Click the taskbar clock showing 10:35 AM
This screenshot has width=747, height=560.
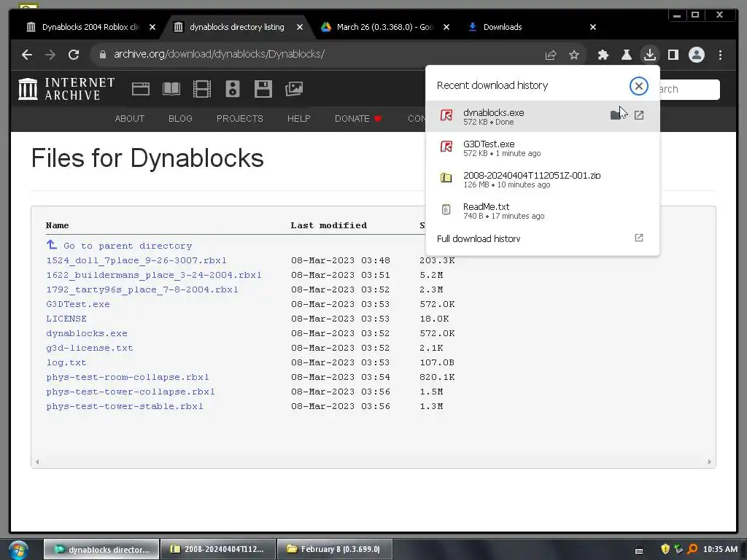[720, 549]
